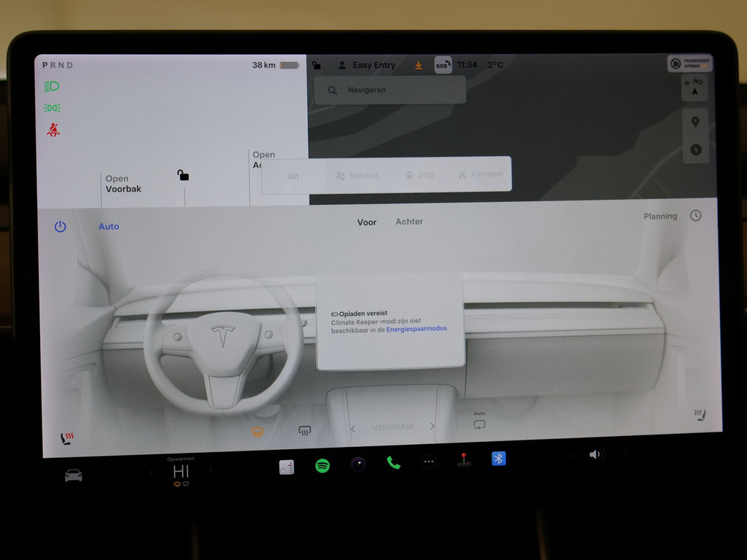Switch to the Achter climate tab

click(x=409, y=222)
